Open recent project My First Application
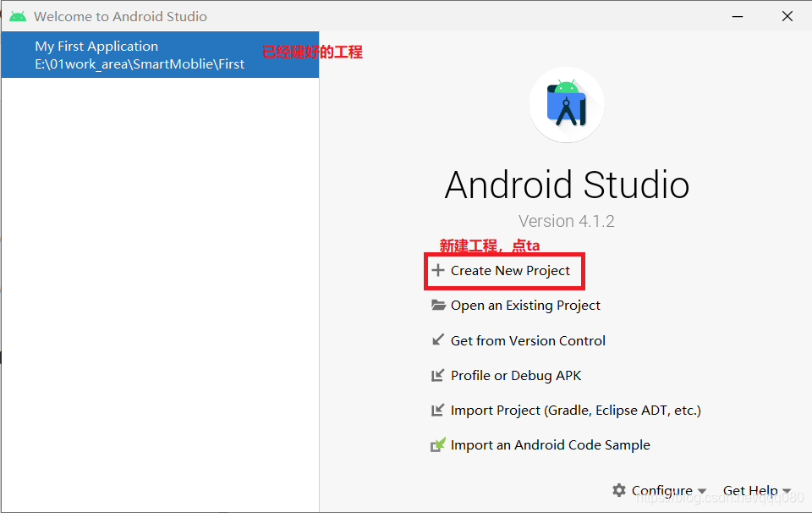This screenshot has width=812, height=513. tap(160, 54)
